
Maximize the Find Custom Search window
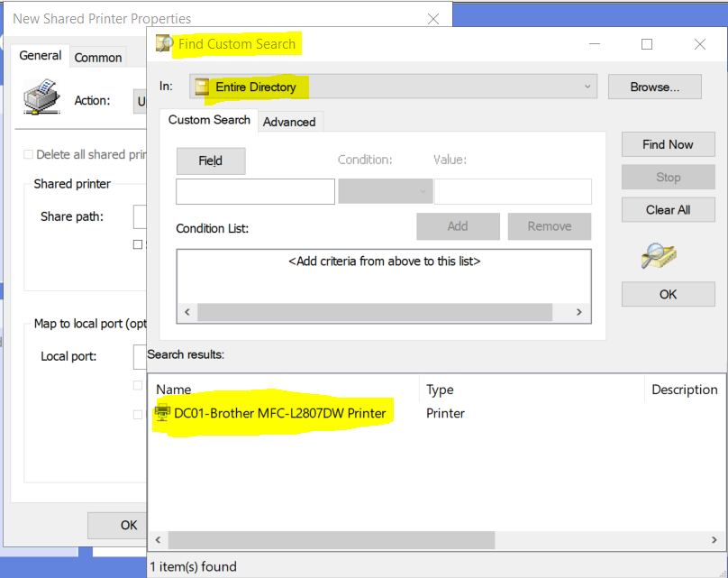click(x=647, y=44)
